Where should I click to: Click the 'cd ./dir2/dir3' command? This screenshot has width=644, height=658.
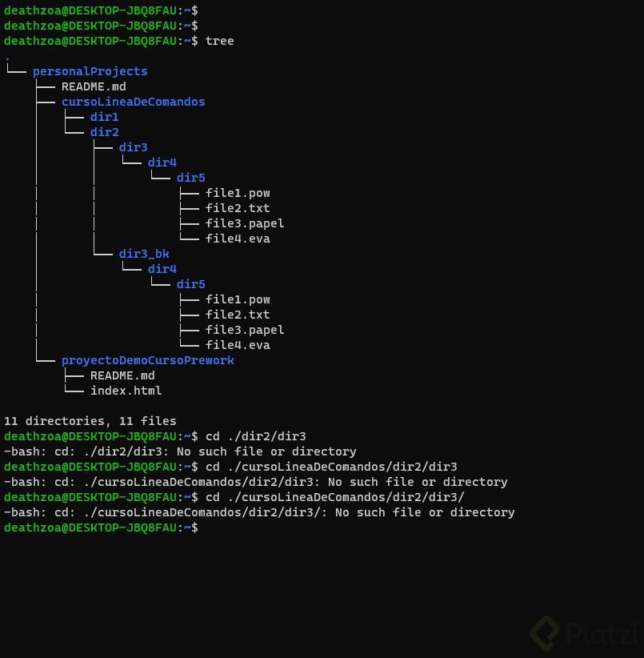256,436
